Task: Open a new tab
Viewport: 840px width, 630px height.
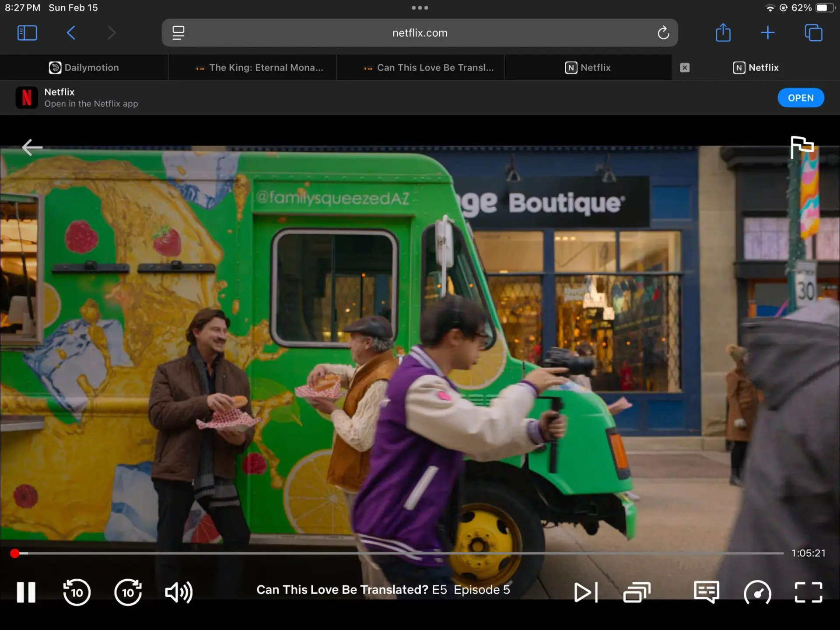Action: point(767,33)
